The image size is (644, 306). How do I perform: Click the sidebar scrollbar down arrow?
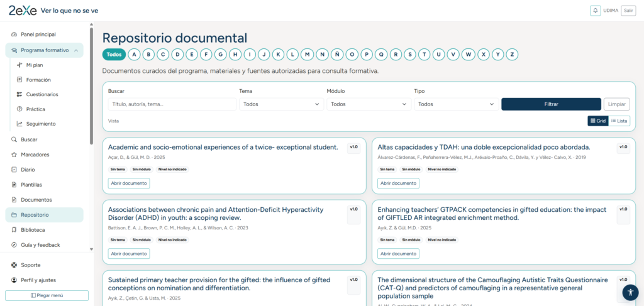pyautogui.click(x=91, y=249)
